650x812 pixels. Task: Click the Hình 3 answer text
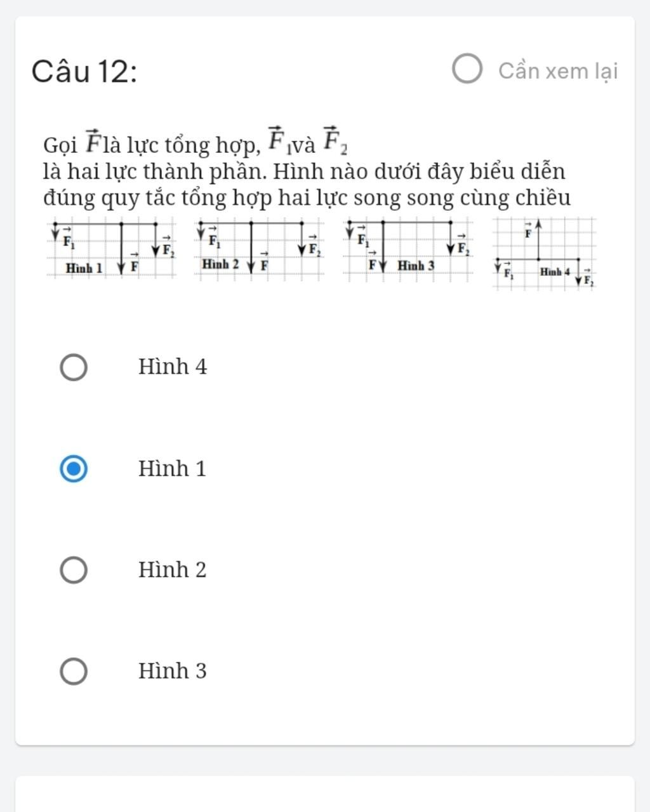[173, 671]
